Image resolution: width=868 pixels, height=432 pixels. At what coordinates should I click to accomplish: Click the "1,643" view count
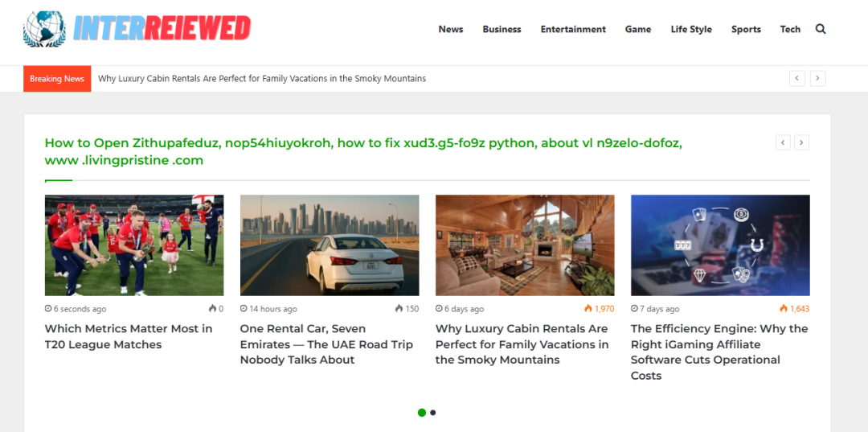point(800,309)
